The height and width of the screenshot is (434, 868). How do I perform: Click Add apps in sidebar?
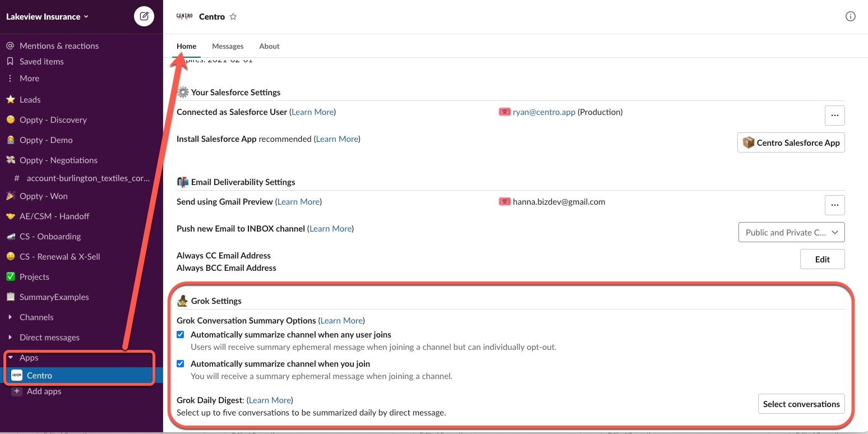pos(44,391)
